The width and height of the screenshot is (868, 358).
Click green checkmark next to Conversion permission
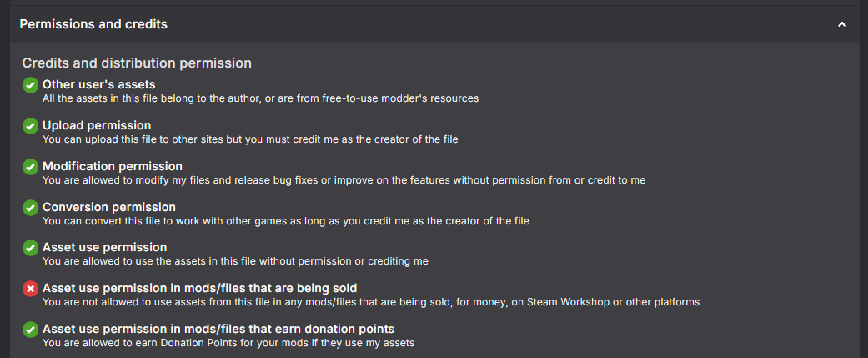tap(30, 208)
